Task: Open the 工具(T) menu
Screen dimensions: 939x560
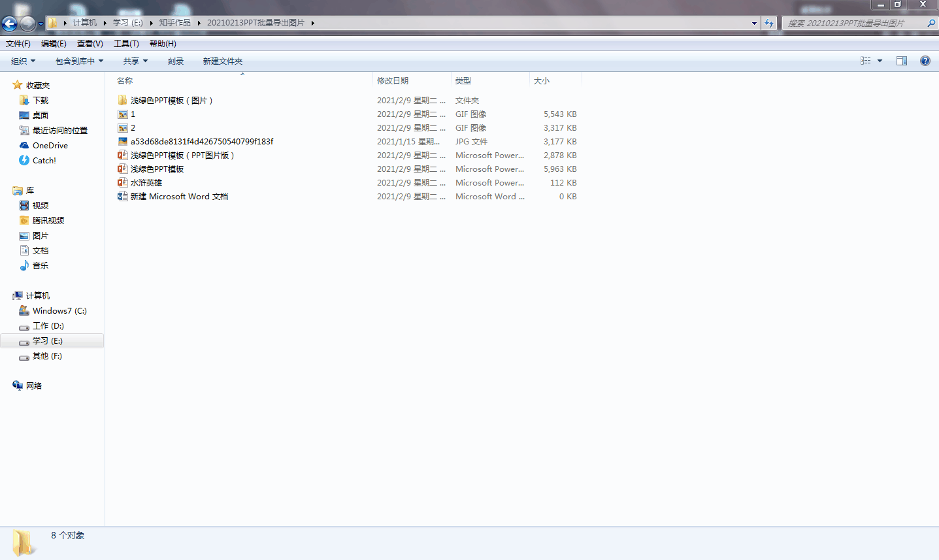Action: pyautogui.click(x=126, y=44)
